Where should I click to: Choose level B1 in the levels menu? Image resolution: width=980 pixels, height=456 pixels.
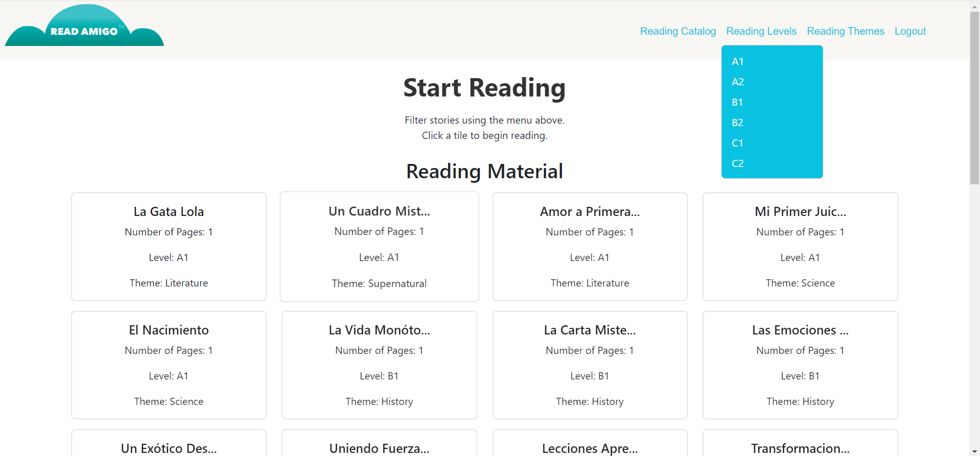pos(738,103)
